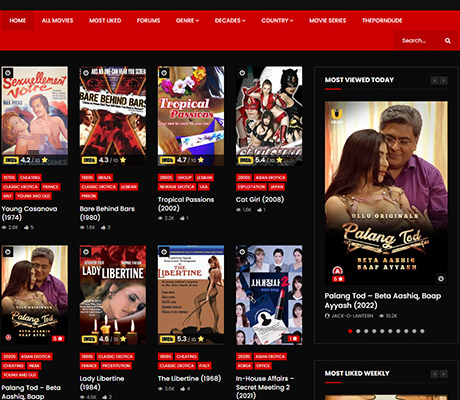The image size is (460, 400).
Task: Open the Home page tab
Action: (18, 20)
